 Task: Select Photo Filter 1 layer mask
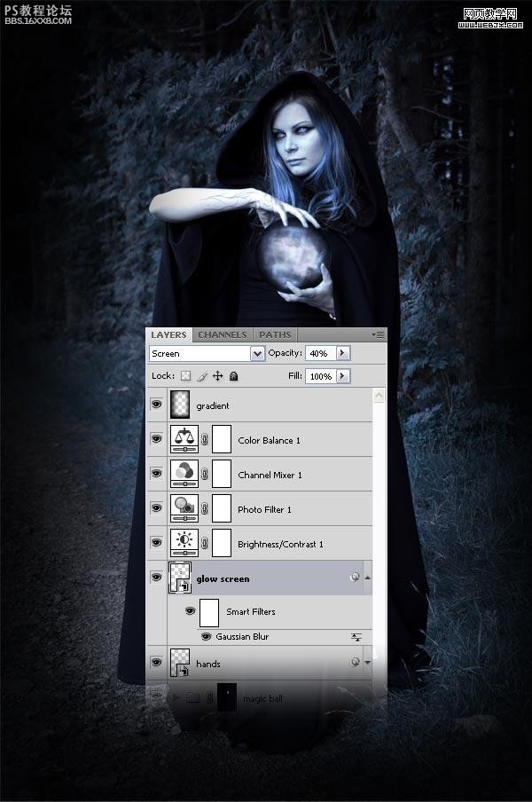(x=222, y=508)
